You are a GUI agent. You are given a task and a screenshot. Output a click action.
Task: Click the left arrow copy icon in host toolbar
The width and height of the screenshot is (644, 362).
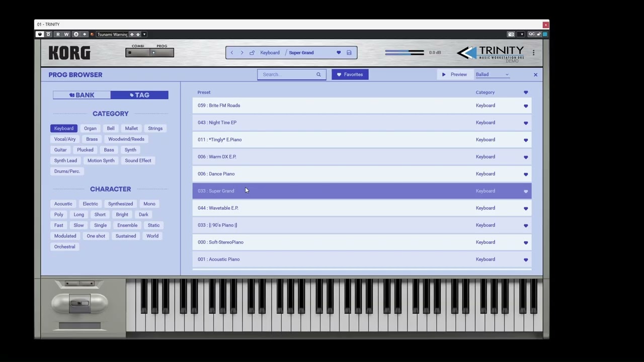[x=85, y=34]
